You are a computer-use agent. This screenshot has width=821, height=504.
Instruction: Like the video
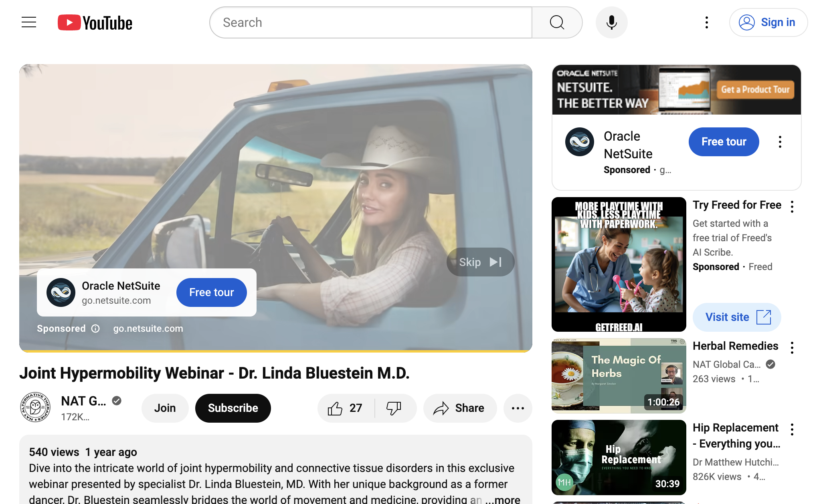[x=345, y=408]
